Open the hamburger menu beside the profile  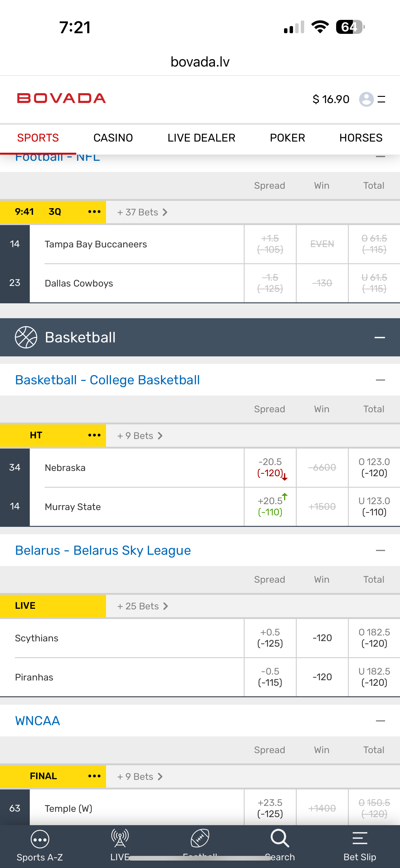point(381,99)
